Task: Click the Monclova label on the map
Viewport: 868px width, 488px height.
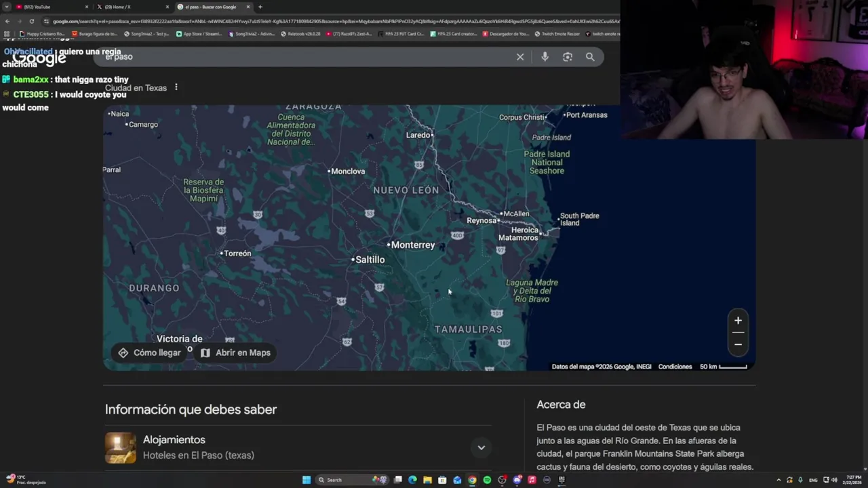Action: (x=347, y=171)
